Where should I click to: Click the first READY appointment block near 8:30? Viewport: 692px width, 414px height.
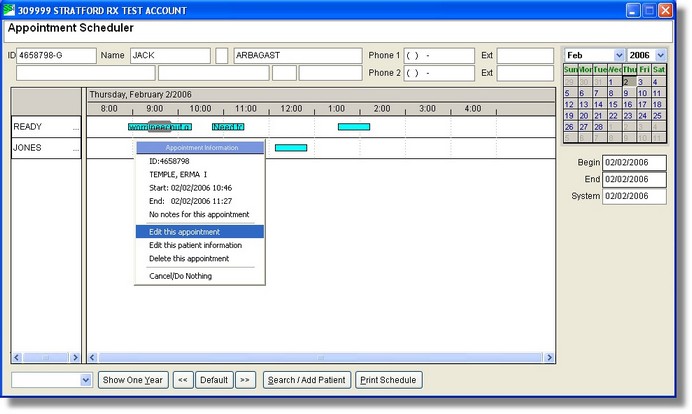137,127
